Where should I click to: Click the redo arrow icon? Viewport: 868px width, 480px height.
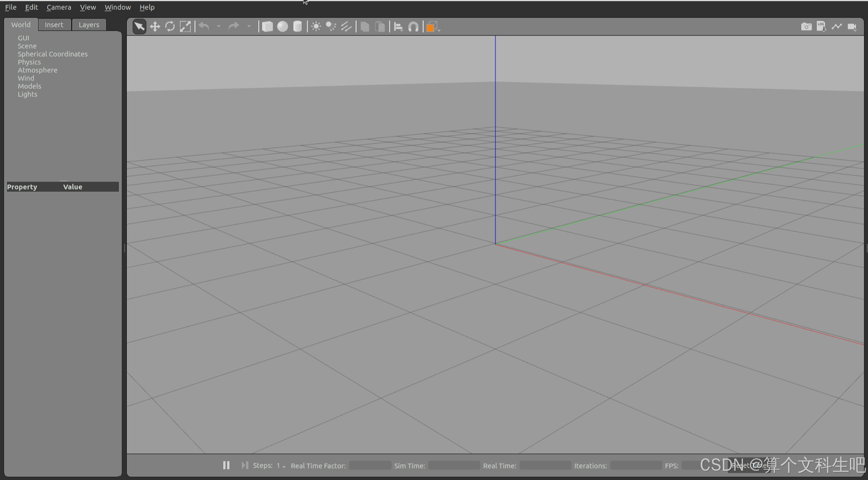tap(233, 26)
